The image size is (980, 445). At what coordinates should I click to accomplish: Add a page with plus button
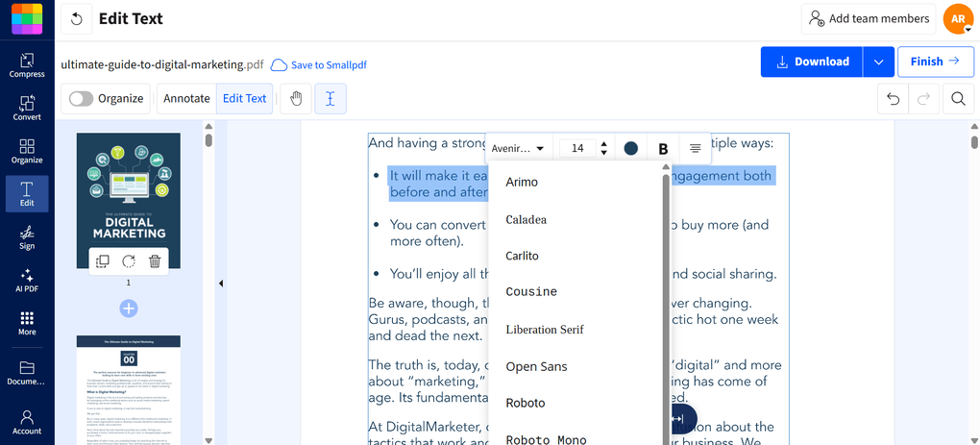tap(129, 309)
